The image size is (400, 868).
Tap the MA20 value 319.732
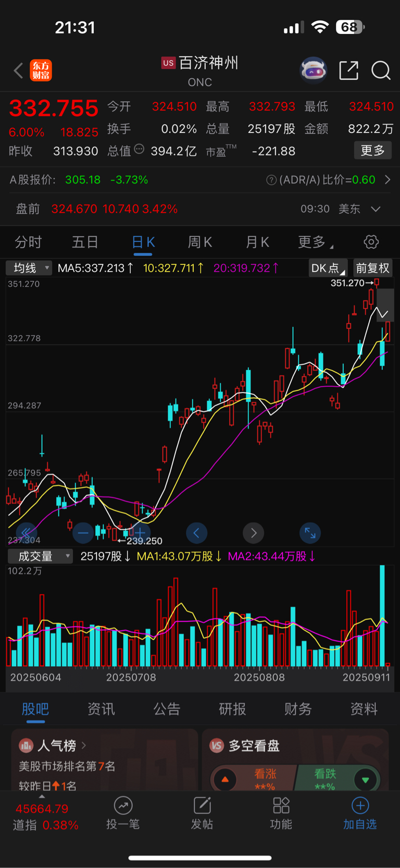coord(246,268)
